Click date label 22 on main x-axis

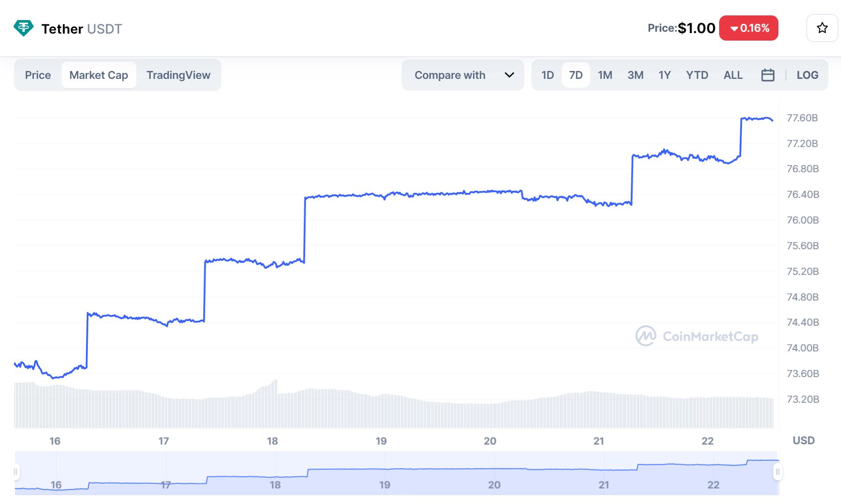707,441
